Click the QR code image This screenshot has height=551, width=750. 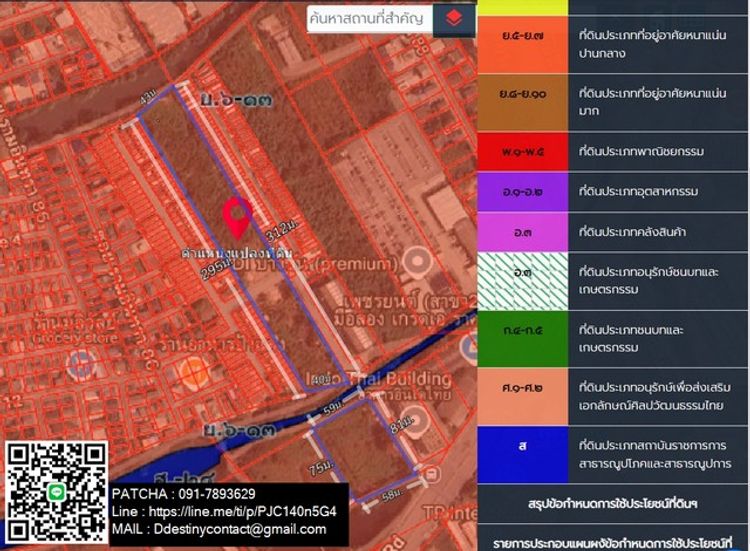tap(57, 493)
